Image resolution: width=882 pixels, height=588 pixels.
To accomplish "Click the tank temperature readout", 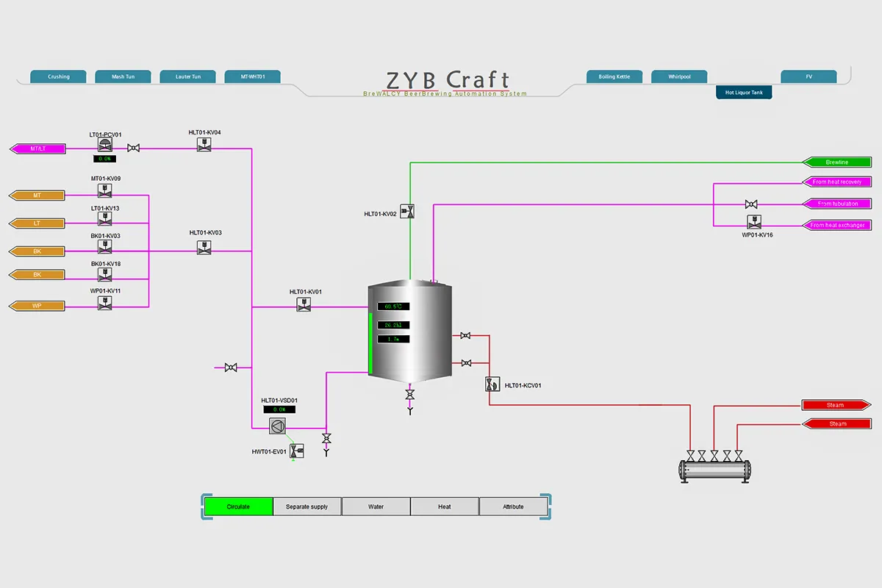I will 393,306.
